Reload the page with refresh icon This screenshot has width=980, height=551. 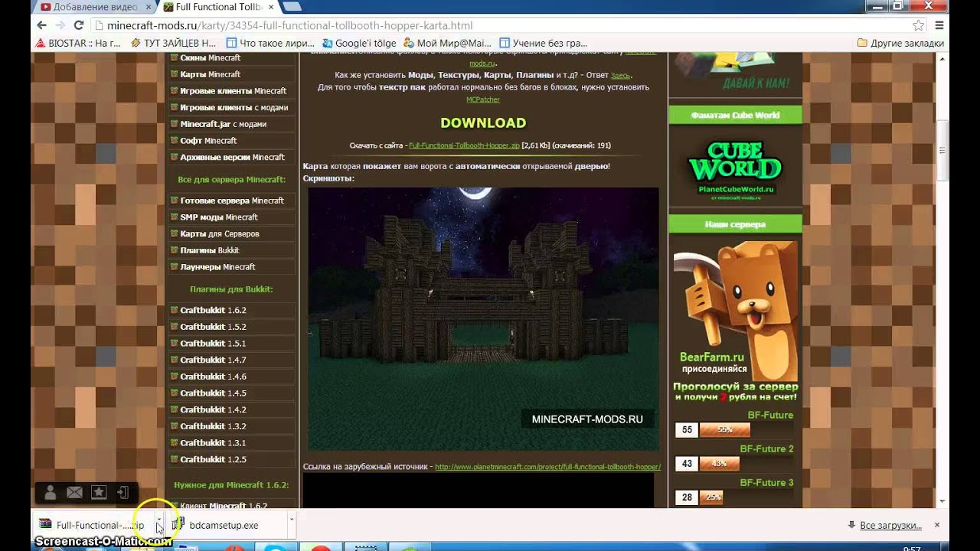coord(79,25)
